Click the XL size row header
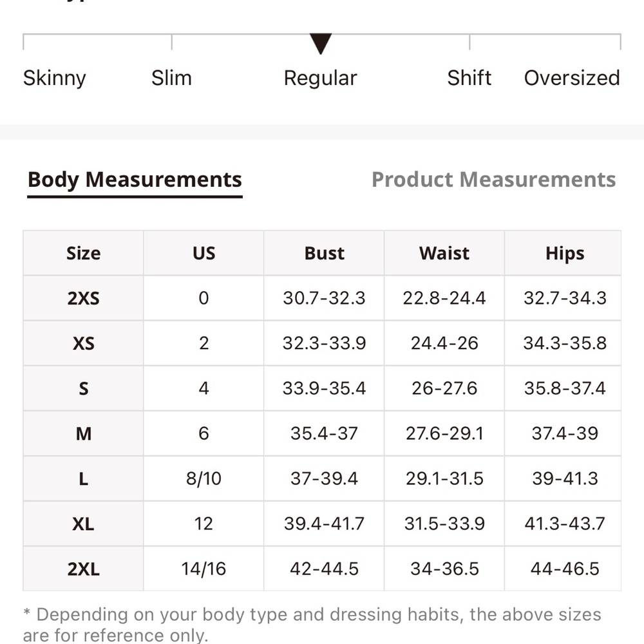 (x=83, y=524)
